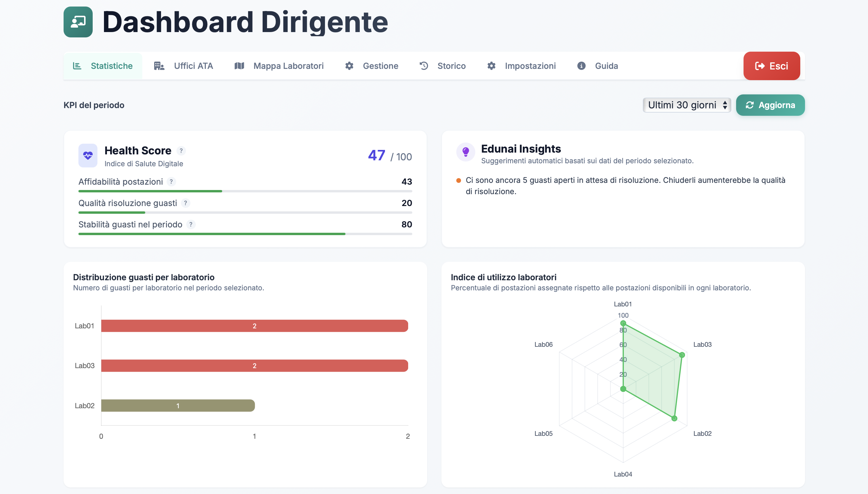Click the Dashboard Dirigente header logo icon

coord(78,21)
